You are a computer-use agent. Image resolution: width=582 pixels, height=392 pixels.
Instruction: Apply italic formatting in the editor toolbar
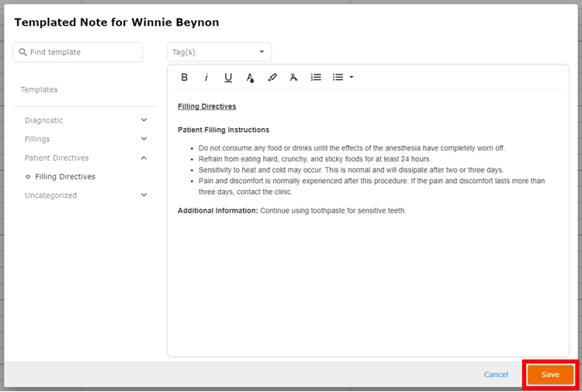coord(206,77)
